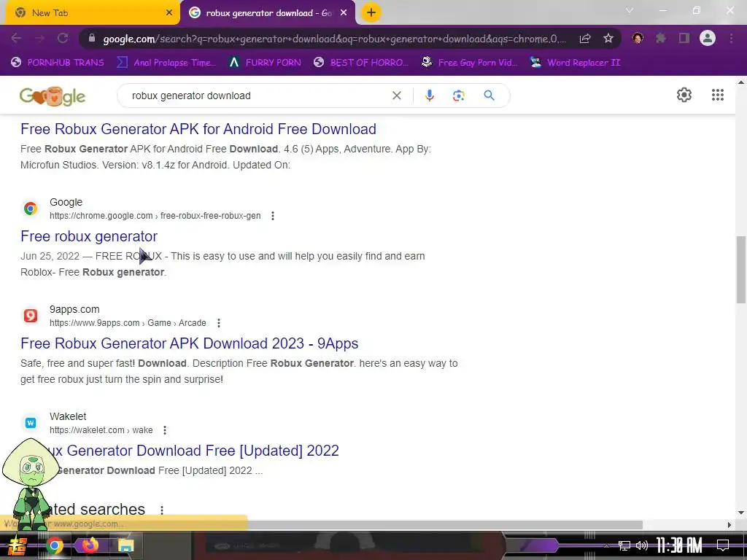Open the extensions puzzle icon
The image size is (747, 560).
(x=661, y=38)
